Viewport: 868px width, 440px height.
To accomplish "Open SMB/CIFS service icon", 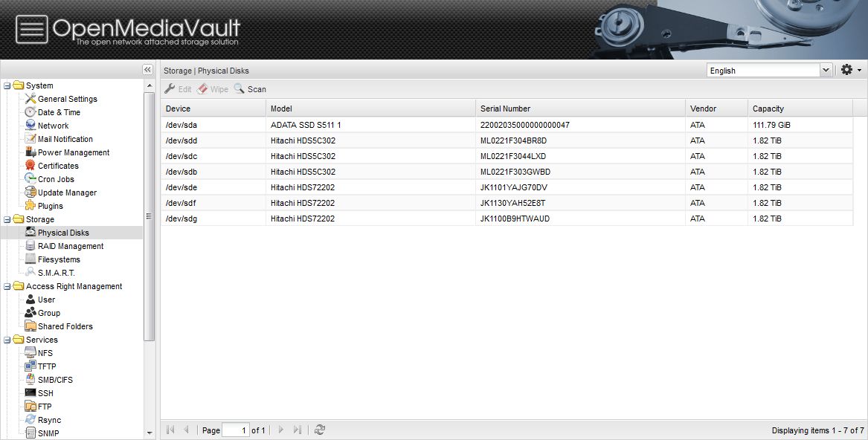I will (30, 380).
